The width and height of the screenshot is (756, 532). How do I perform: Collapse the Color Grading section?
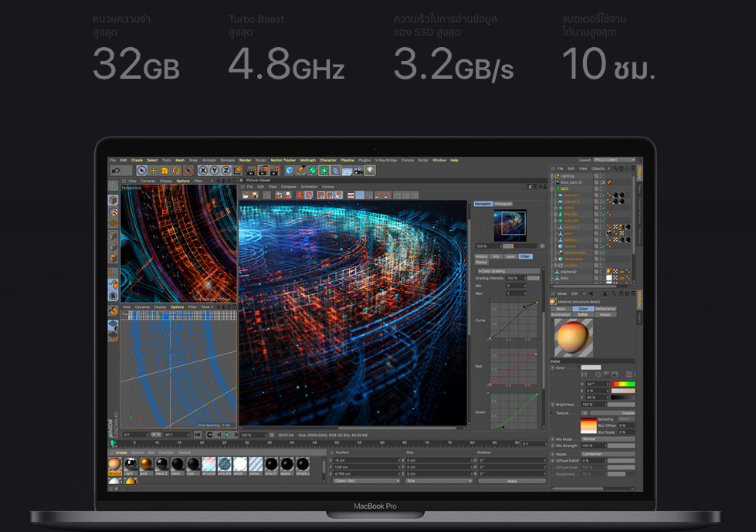(x=480, y=271)
